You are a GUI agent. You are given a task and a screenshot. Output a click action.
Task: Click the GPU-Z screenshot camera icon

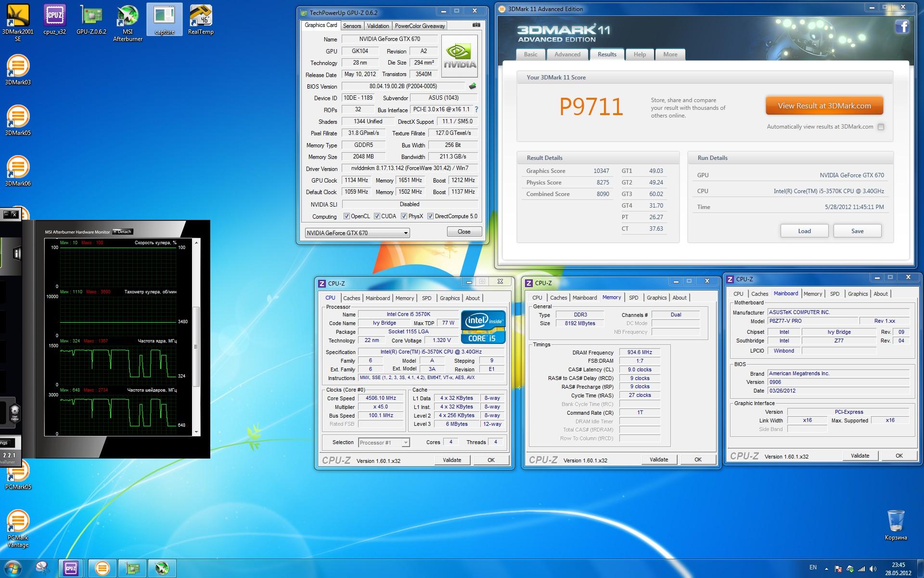click(476, 25)
